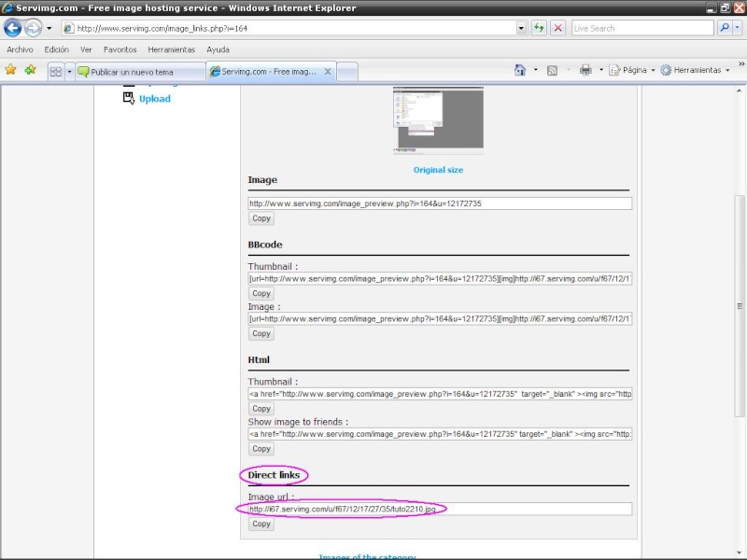Select the BBcode Thumbnail code field
Image resolution: width=747 pixels, height=560 pixels.
tap(440, 278)
